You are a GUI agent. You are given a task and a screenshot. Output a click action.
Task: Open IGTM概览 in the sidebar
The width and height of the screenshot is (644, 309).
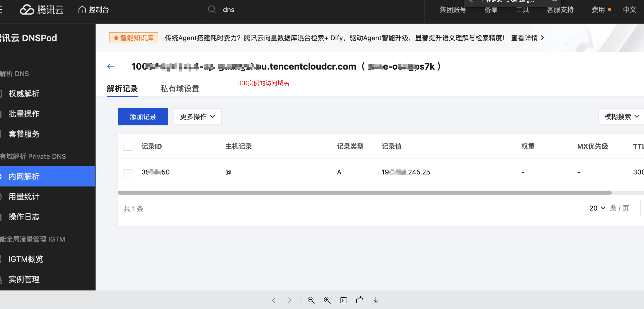(26, 259)
